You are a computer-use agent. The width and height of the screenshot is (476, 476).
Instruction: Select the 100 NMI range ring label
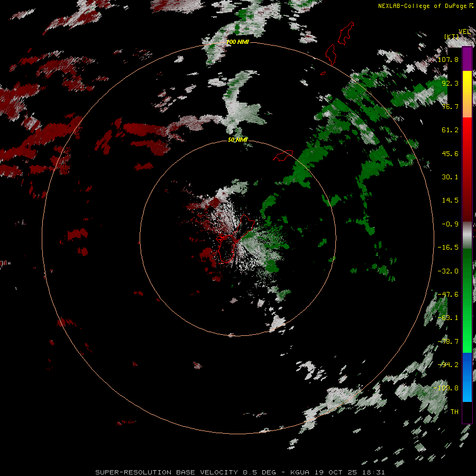[x=237, y=42]
